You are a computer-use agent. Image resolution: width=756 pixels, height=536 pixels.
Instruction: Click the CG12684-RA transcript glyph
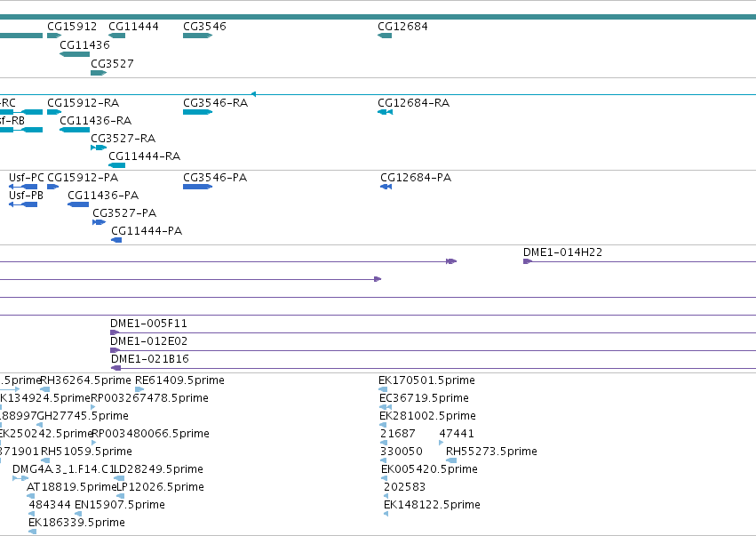pyautogui.click(x=386, y=112)
